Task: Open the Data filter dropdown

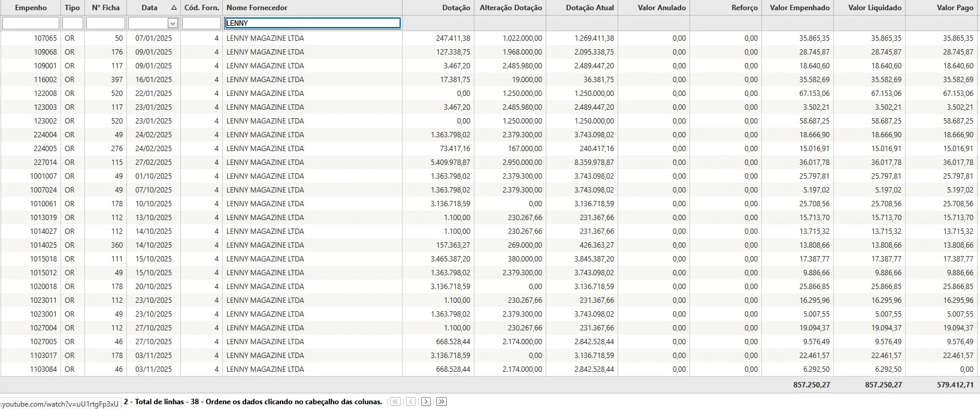Action: [x=173, y=23]
